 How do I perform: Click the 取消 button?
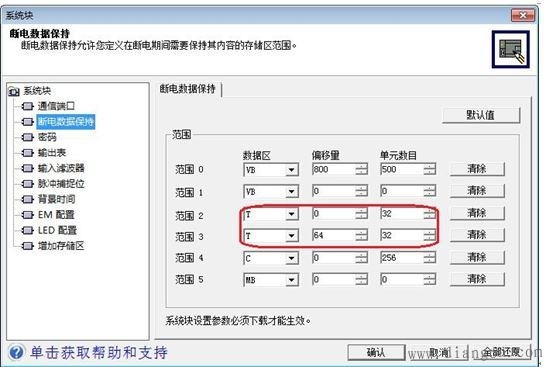[x=439, y=352]
